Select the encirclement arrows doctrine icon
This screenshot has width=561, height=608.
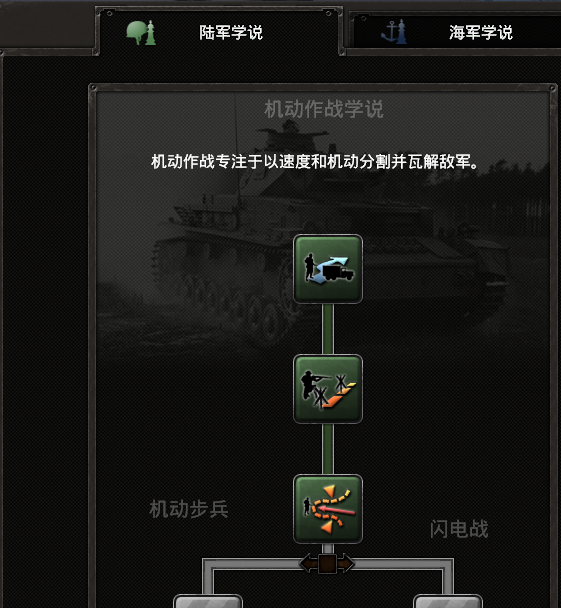(328, 509)
